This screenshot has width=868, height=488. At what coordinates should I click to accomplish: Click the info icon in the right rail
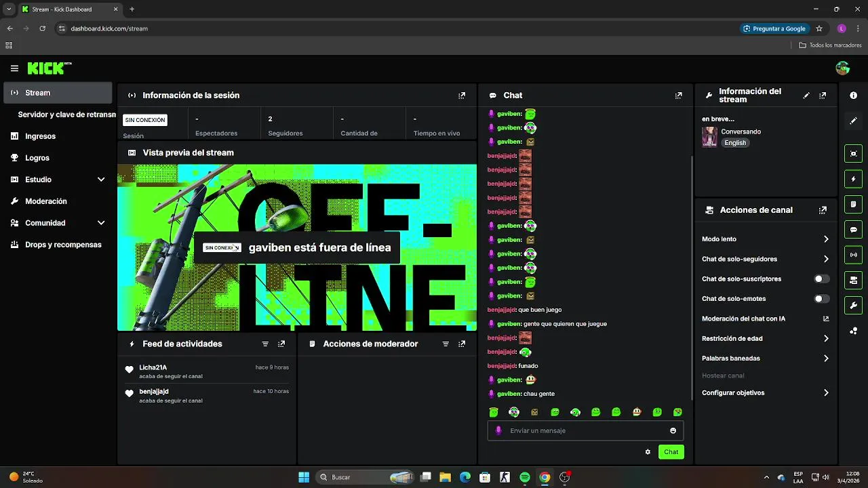854,96
